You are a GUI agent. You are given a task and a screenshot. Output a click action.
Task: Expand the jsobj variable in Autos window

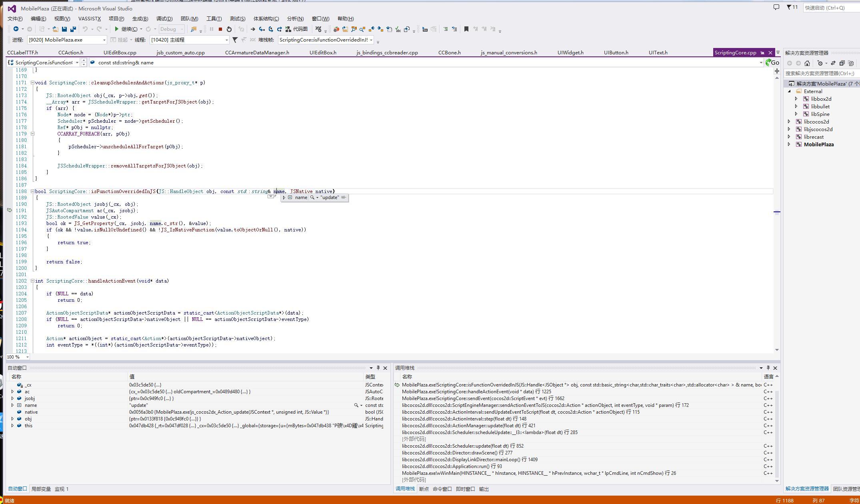coord(12,398)
